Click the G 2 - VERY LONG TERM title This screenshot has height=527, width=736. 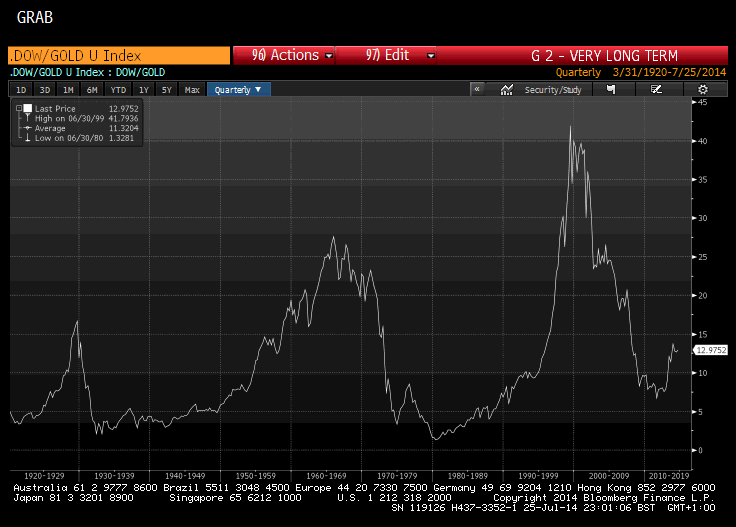[605, 56]
